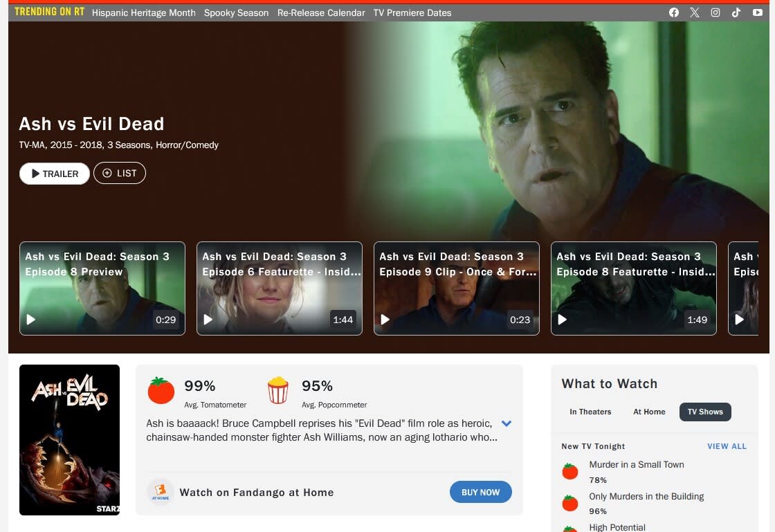Play the partially visible fifth video clip
Image resolution: width=775 pixels, height=532 pixels.
740,320
